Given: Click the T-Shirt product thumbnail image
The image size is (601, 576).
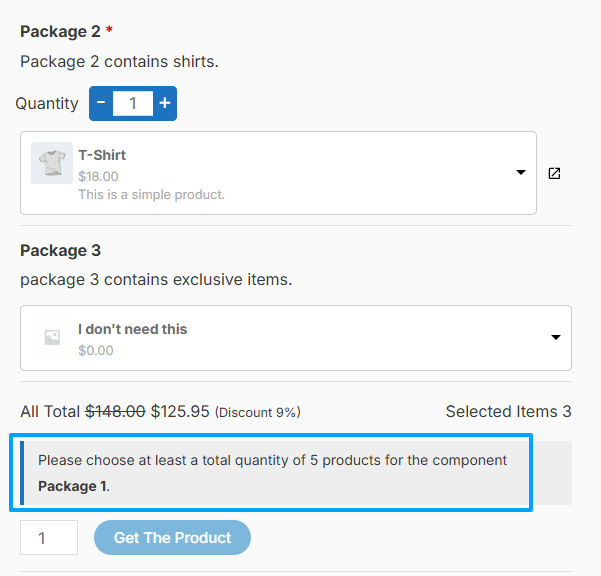Looking at the screenshot, I should 52,163.
